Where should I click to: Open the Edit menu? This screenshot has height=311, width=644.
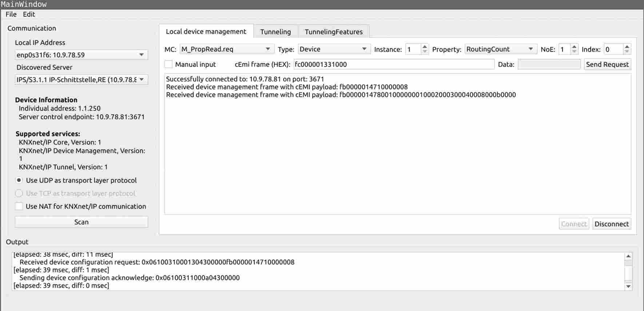29,14
